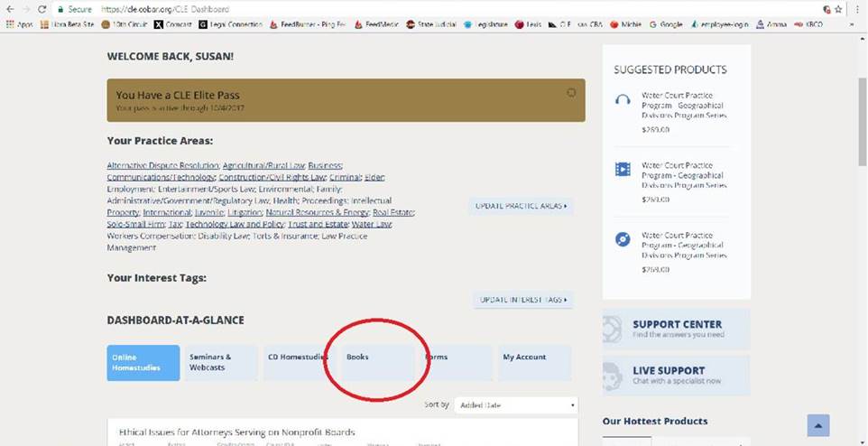Dismiss the CLE Elite Pass banner
This screenshot has width=868, height=446.
click(x=571, y=93)
